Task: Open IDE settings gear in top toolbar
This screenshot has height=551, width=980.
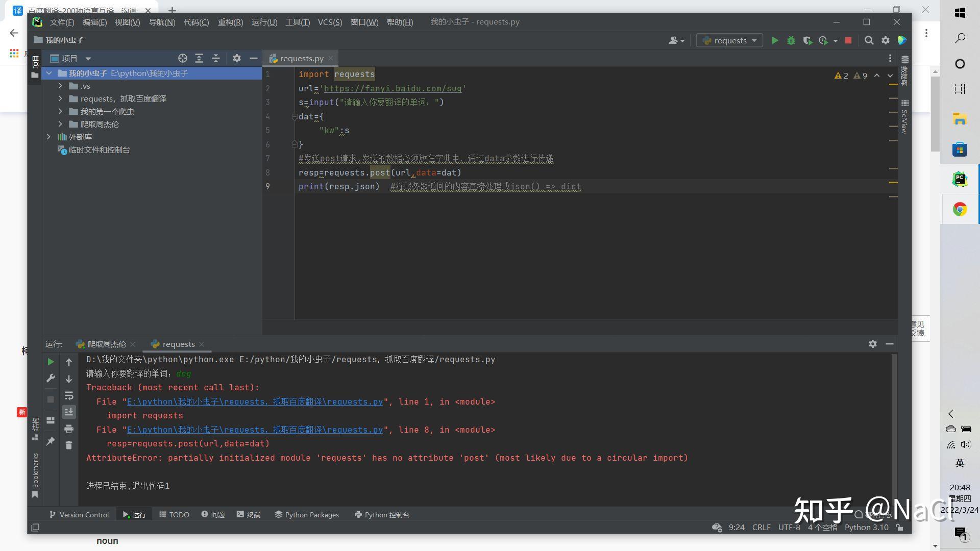Action: pyautogui.click(x=886, y=40)
